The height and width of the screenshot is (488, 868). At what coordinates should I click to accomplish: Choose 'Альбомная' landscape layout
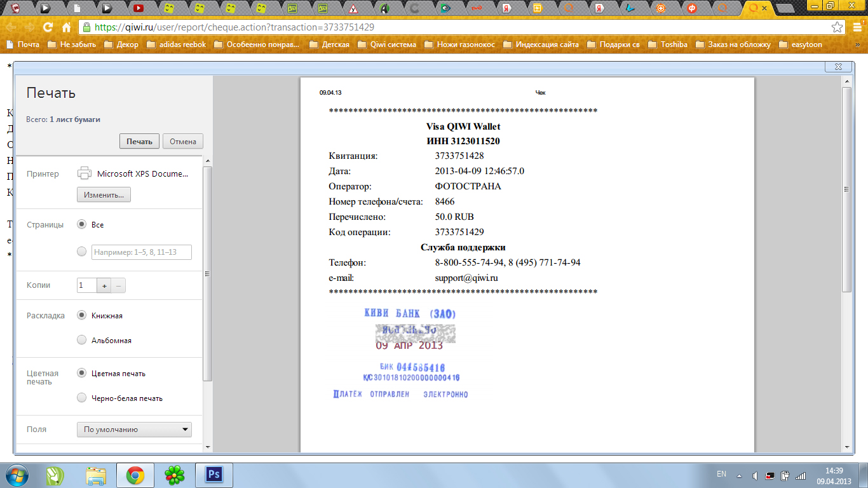click(x=81, y=340)
